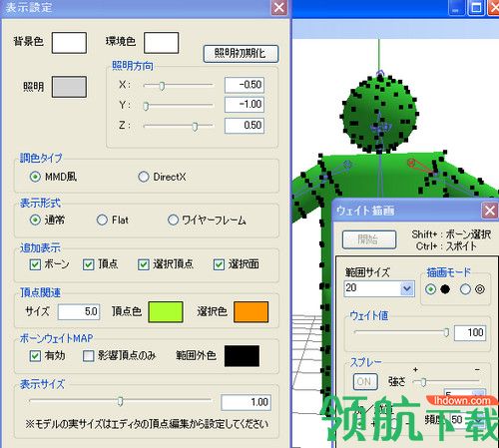This screenshot has width=499, height=448.
Task: Open the 環境色 color swatch
Action: (x=162, y=43)
